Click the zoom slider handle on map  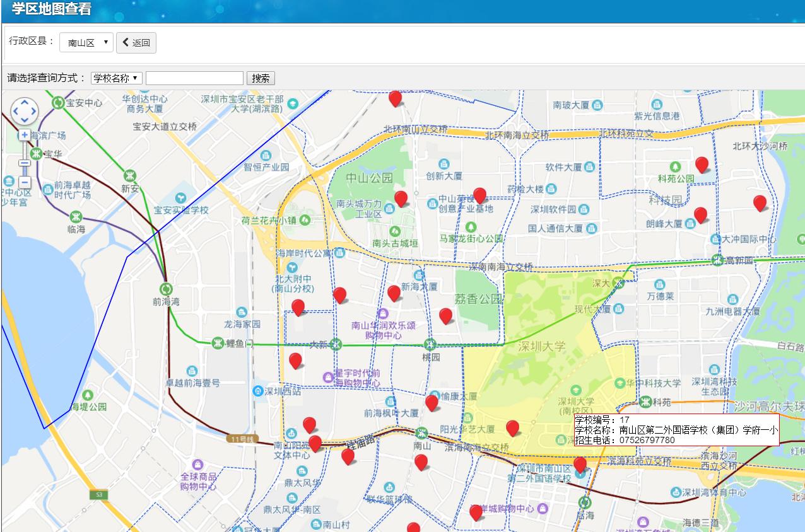[x=25, y=163]
